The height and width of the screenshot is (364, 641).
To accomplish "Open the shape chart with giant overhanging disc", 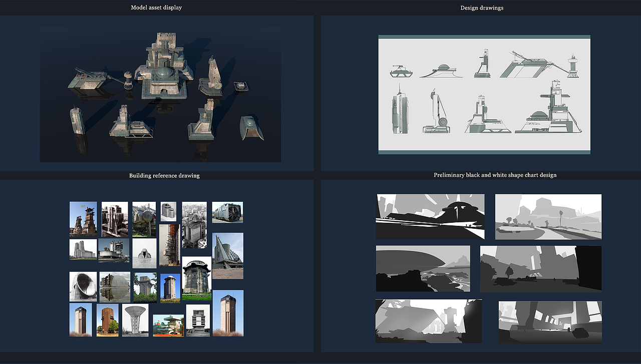I will [423, 268].
